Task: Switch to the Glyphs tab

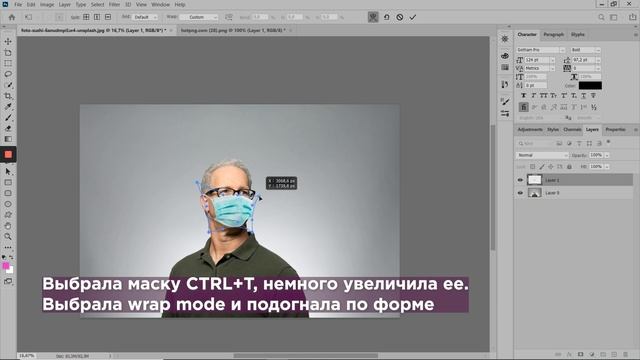Action: tap(578, 35)
